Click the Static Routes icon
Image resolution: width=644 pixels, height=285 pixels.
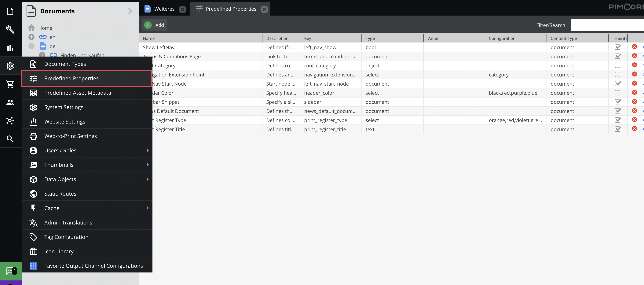33,193
